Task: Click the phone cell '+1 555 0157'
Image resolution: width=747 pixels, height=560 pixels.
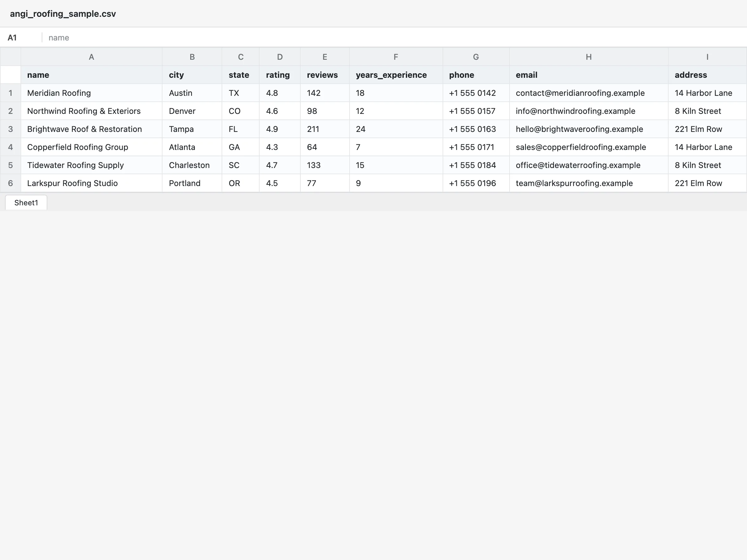Action: click(x=476, y=111)
